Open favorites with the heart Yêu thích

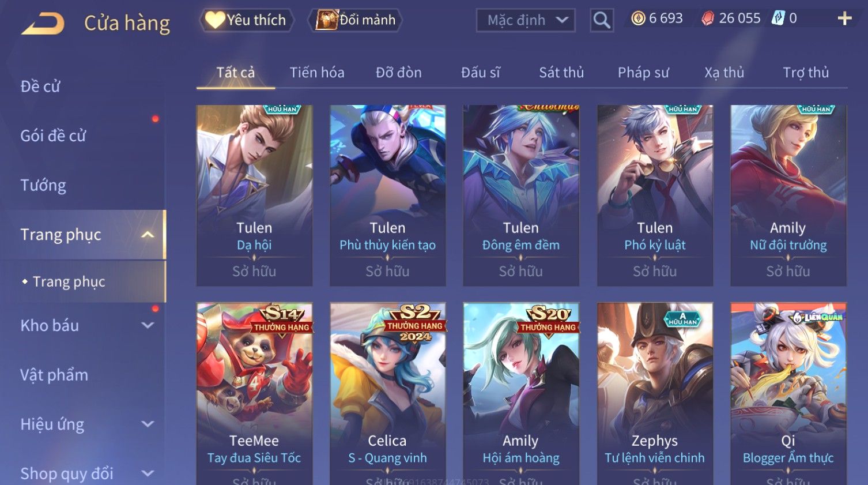tap(246, 20)
